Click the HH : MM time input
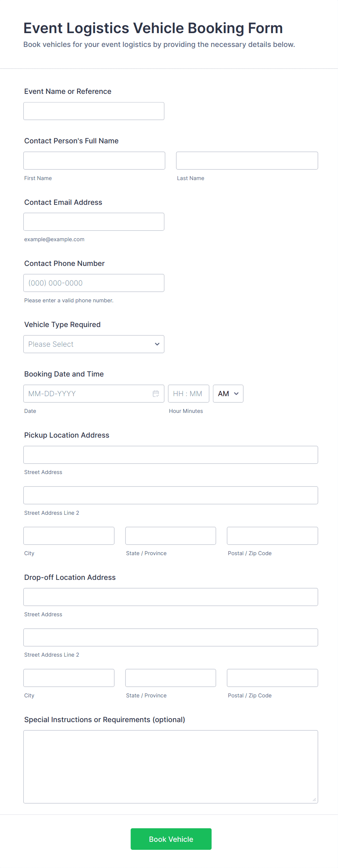Image resolution: width=338 pixels, height=868 pixels. 188,394
